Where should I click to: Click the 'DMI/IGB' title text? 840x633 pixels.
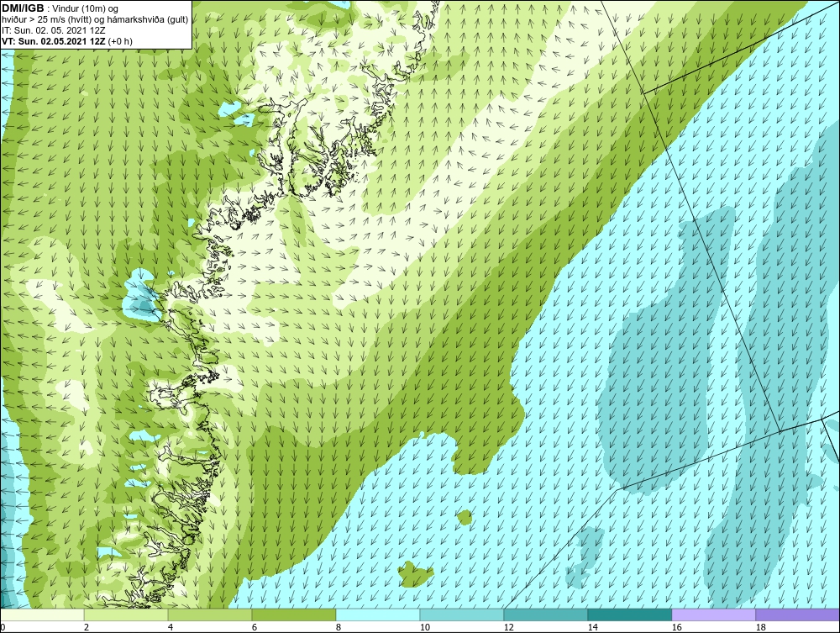pos(23,8)
